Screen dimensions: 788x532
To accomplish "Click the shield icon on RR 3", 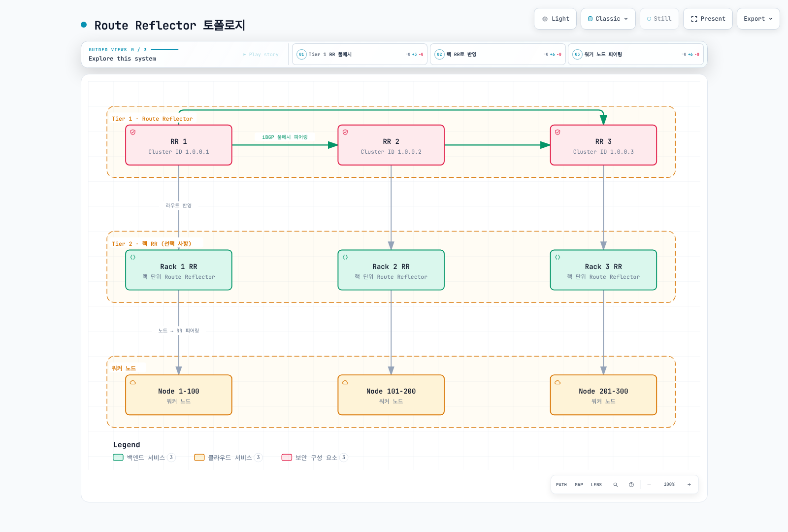I will coord(558,133).
